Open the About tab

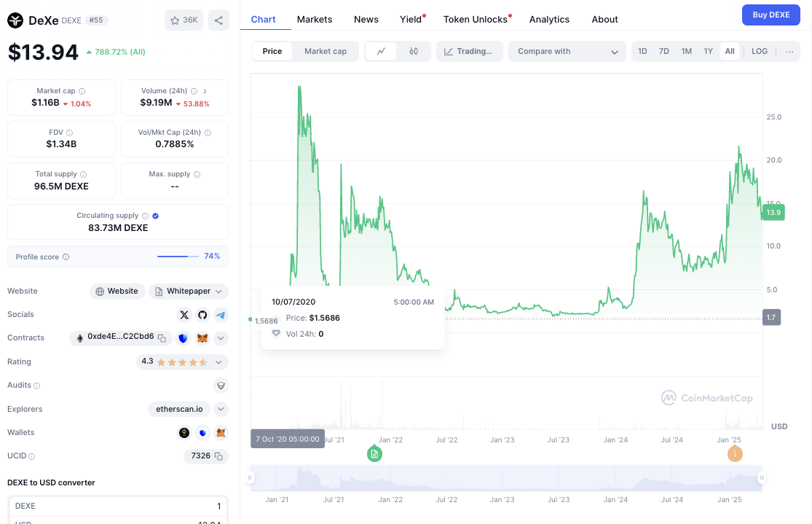[x=605, y=20]
